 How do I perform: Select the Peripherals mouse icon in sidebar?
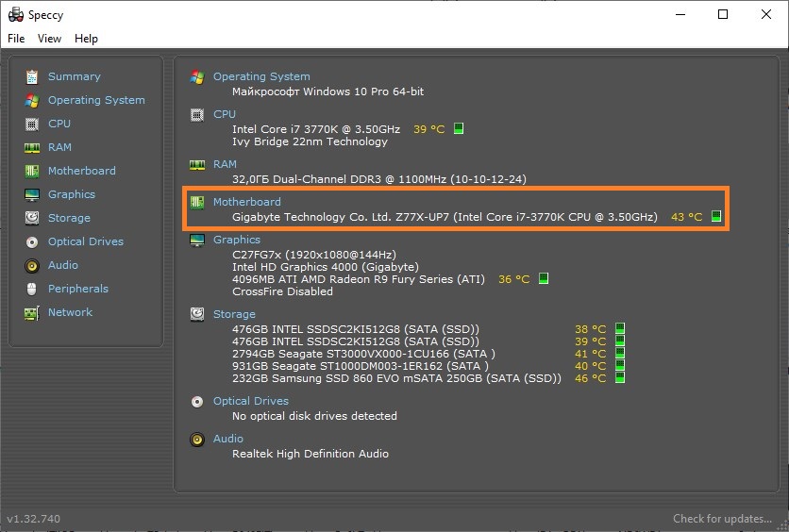pyautogui.click(x=32, y=290)
